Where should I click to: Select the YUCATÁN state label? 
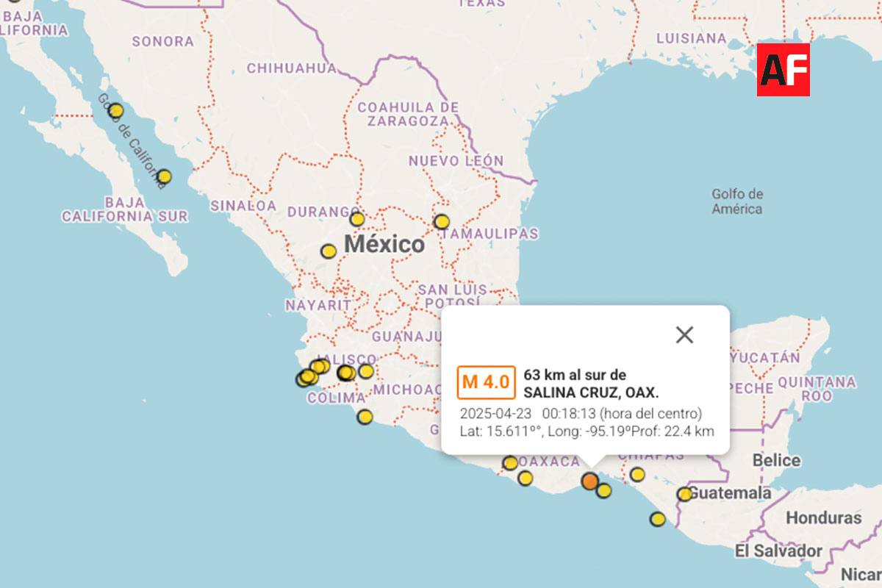765,359
